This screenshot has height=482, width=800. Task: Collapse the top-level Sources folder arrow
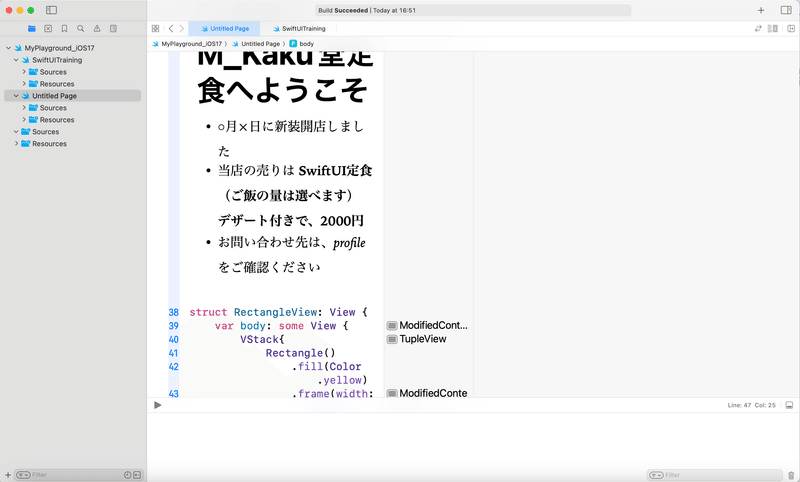[x=16, y=132]
